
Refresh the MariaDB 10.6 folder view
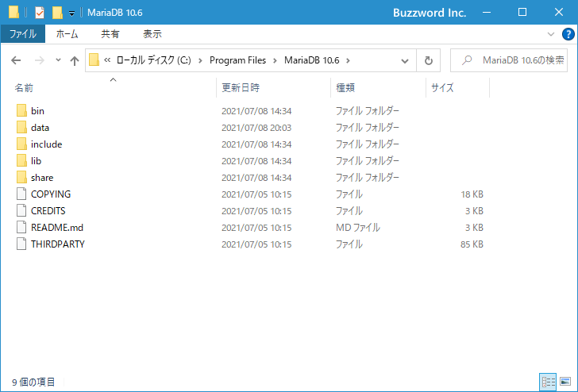coord(429,60)
